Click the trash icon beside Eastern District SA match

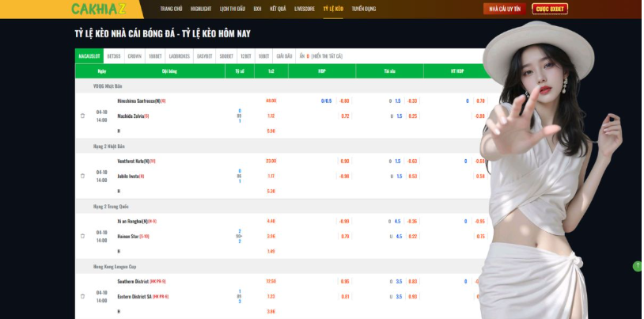point(82,296)
